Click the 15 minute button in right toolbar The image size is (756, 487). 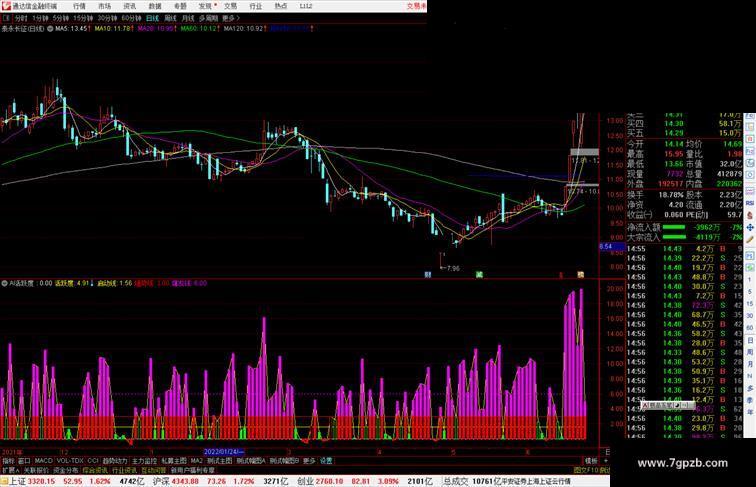pyautogui.click(x=750, y=304)
